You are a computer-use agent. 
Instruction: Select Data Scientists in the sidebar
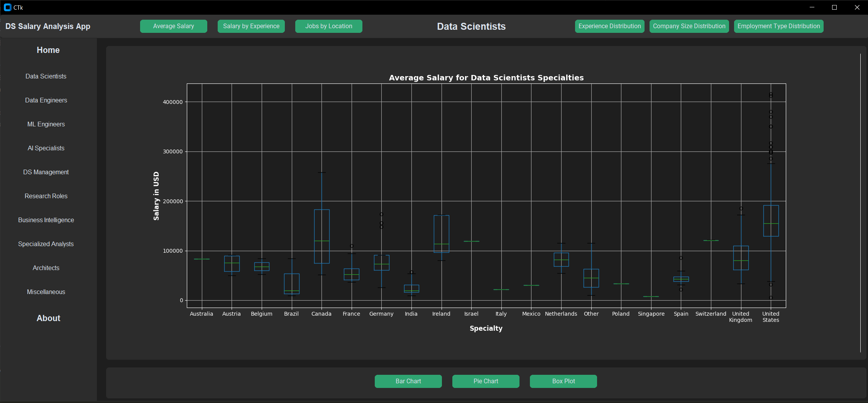(x=46, y=76)
